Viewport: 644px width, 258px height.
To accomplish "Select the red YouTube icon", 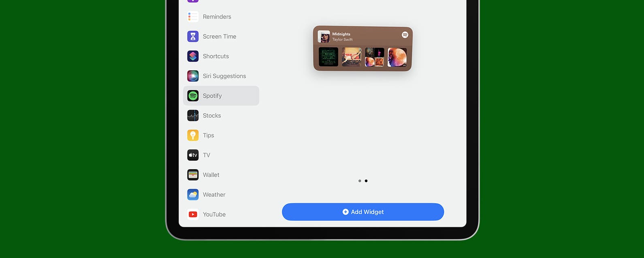I will 193,214.
